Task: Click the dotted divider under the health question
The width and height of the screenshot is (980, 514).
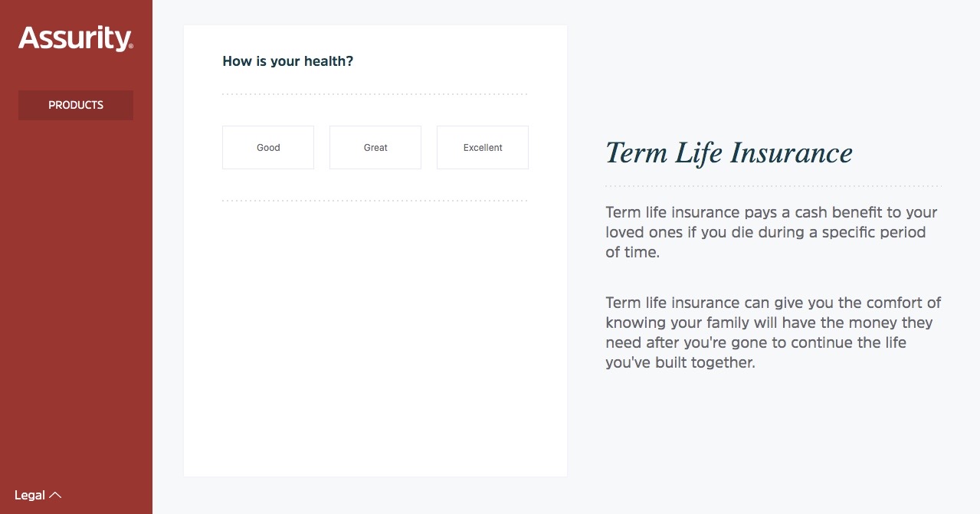Action: (375, 94)
